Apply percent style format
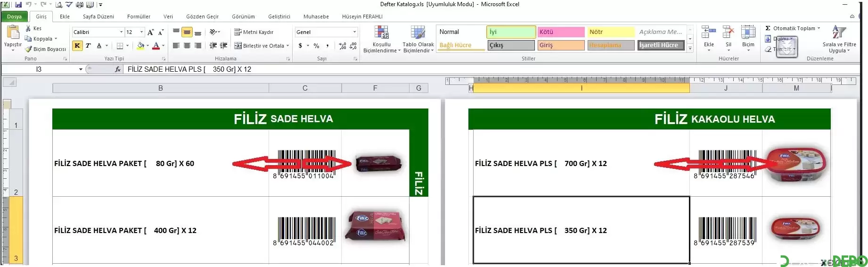 pos(316,46)
